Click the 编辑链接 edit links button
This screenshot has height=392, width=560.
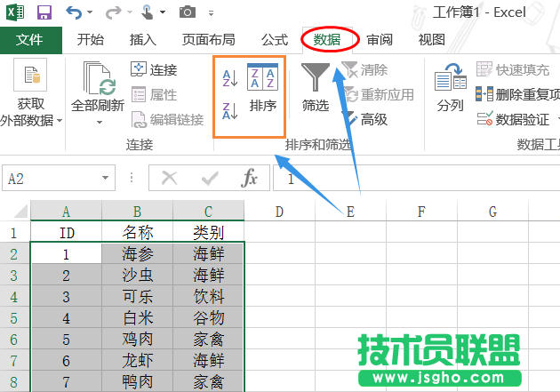[x=167, y=120]
